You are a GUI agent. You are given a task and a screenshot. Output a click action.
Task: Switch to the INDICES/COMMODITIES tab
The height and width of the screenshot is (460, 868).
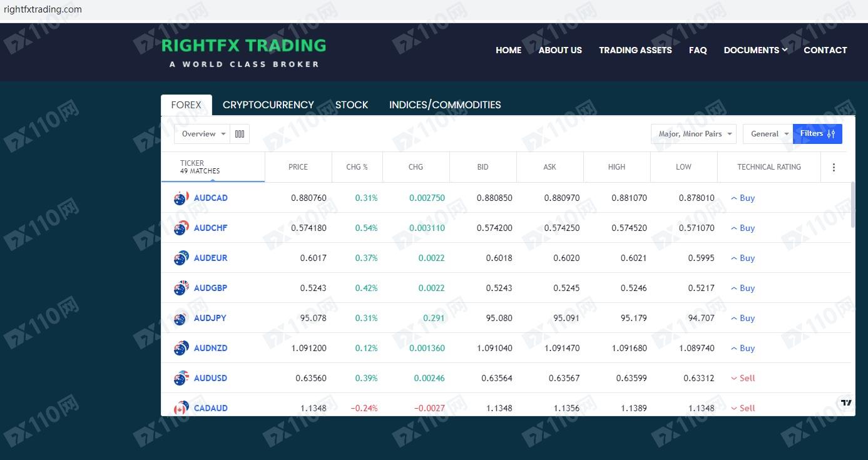445,105
